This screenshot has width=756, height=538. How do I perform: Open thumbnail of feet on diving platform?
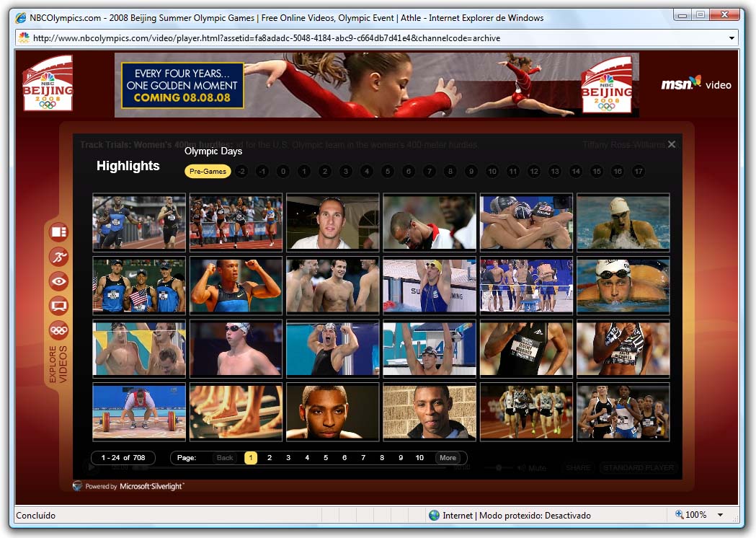tap(236, 412)
